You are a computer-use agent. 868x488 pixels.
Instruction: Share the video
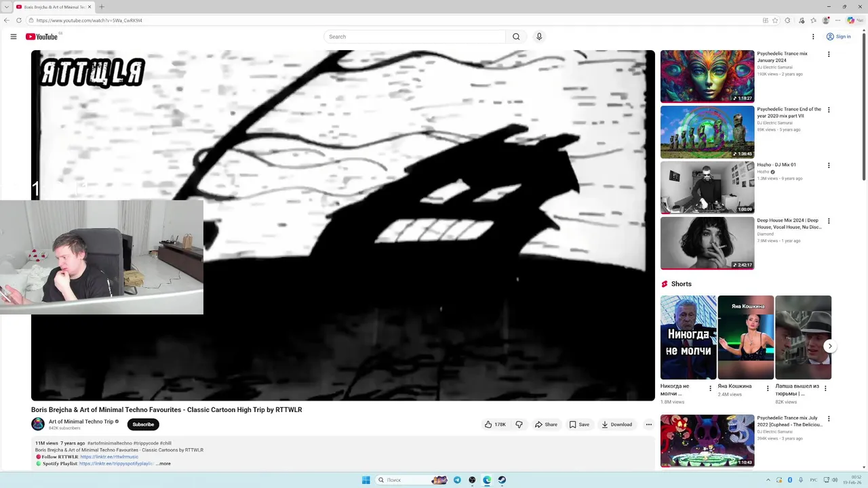(x=546, y=424)
